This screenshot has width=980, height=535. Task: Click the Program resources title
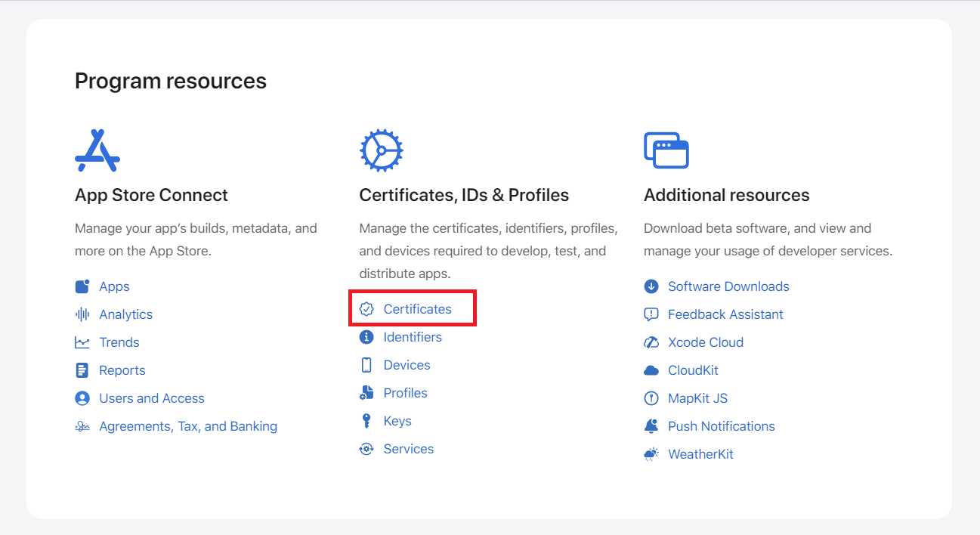click(171, 81)
